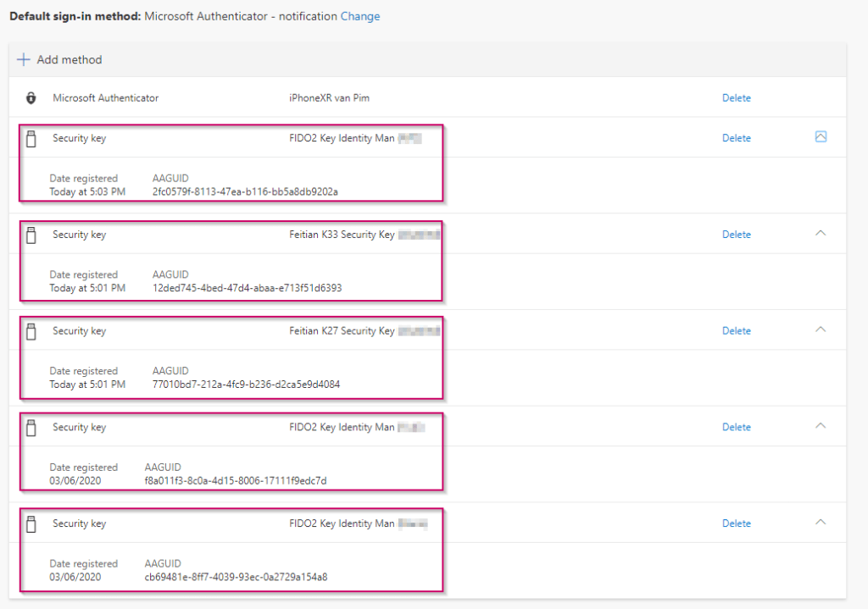Click the AAGUID value starting with 12ded745

click(247, 288)
